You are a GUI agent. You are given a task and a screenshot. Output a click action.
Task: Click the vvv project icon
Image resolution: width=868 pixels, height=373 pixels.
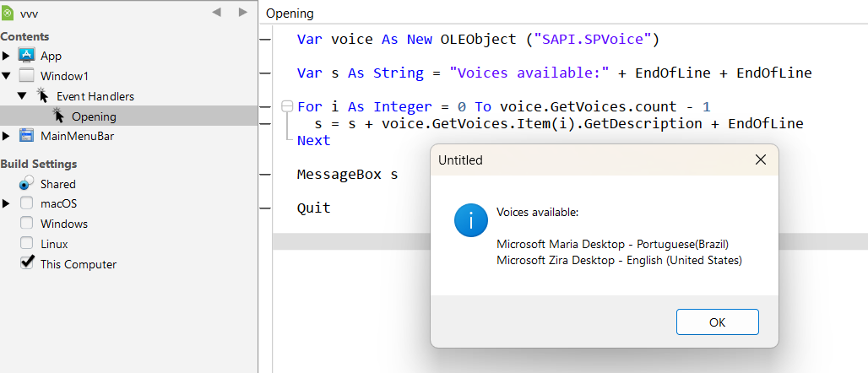point(8,12)
